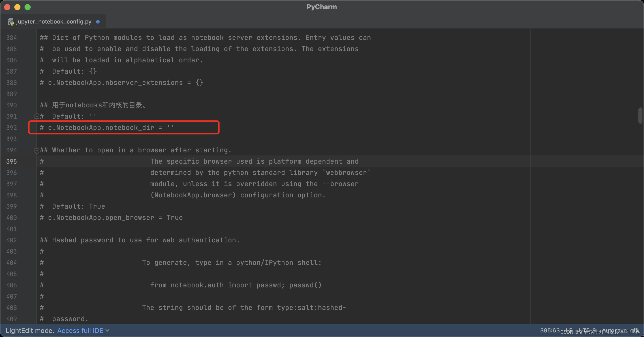The image size is (644, 337).
Task: Open the UTF-8 encoding selector
Action: (x=587, y=330)
